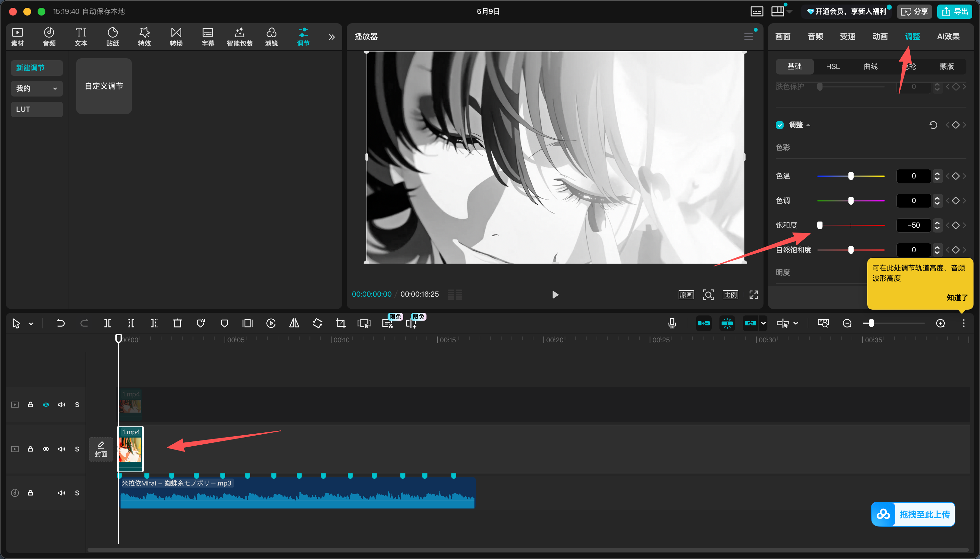This screenshot has width=980, height=559.
Task: Select the HSL adjustment sub-tab
Action: coord(833,66)
